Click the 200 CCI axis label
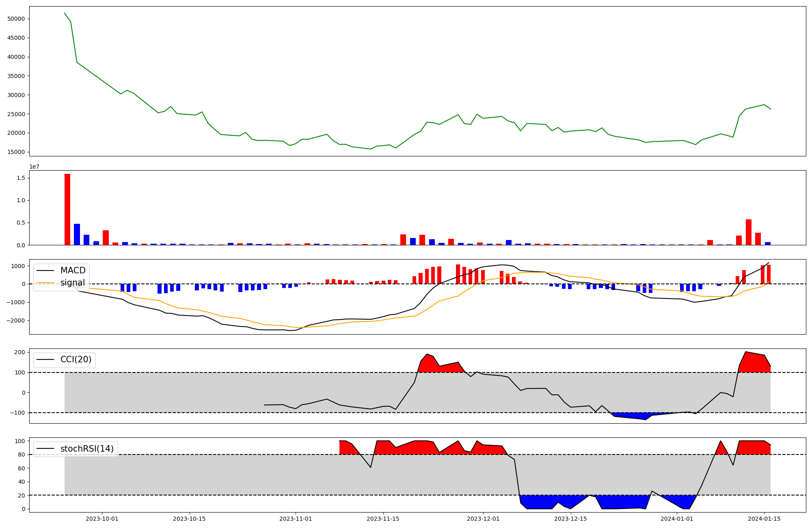 pyautogui.click(x=20, y=352)
